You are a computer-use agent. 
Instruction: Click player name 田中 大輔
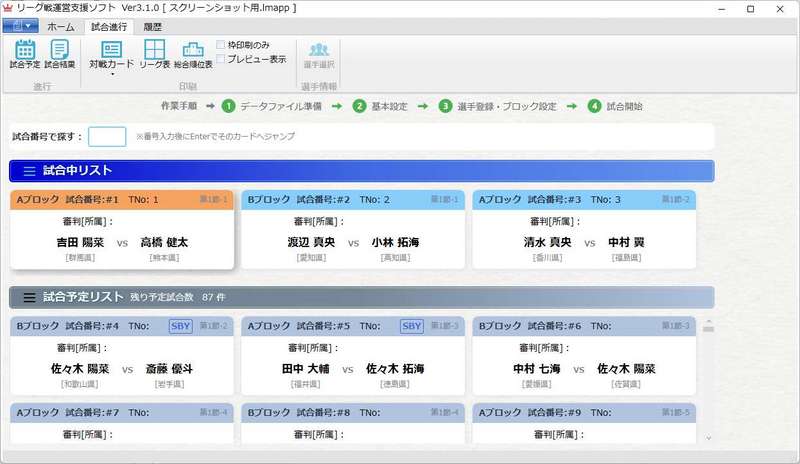click(x=306, y=369)
